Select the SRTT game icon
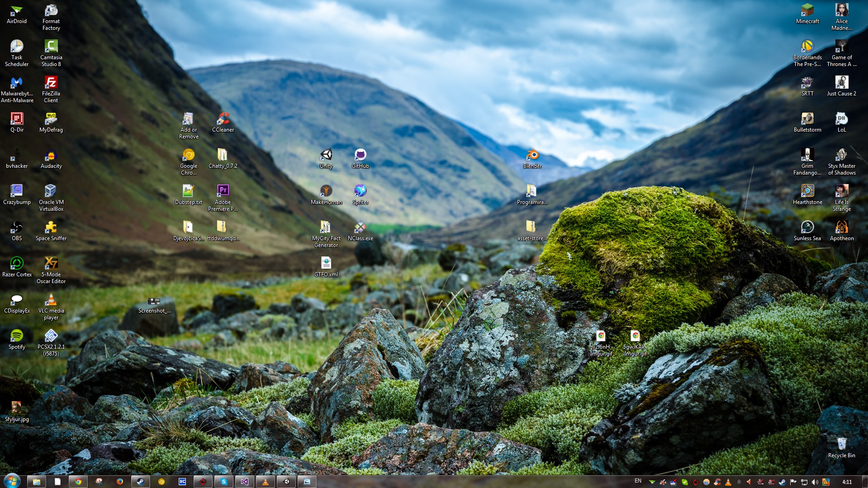 click(x=807, y=86)
